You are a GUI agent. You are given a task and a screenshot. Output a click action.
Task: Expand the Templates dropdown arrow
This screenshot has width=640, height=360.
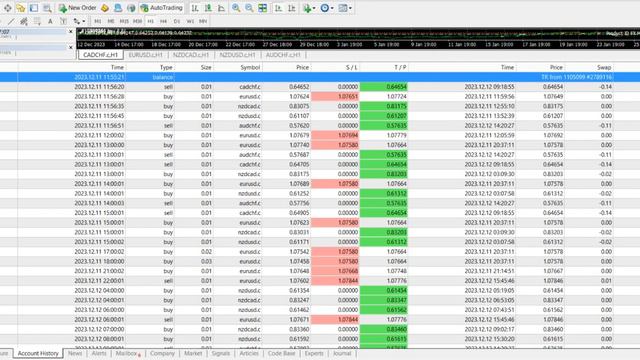[x=350, y=8]
